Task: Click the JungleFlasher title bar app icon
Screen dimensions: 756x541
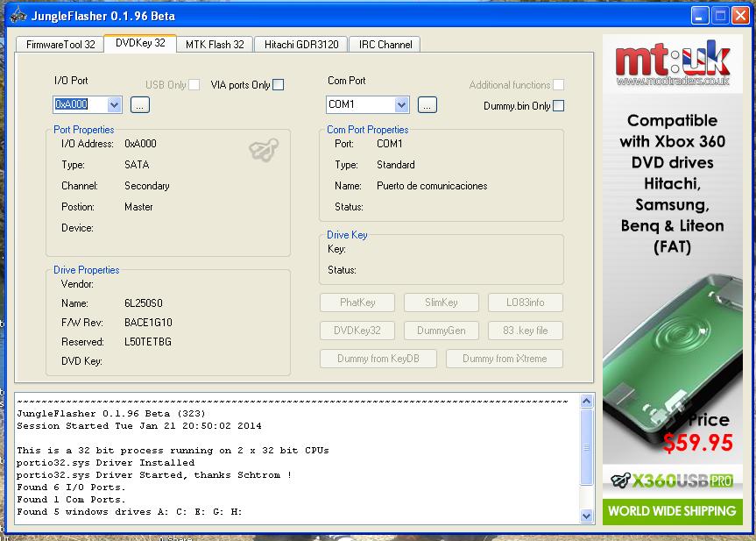Action: [17, 16]
